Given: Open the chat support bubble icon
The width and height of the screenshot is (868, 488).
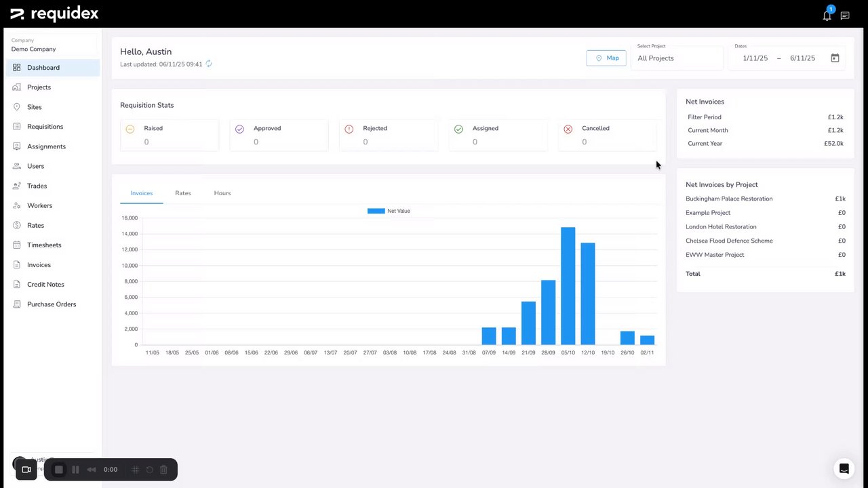Looking at the screenshot, I should 844,468.
